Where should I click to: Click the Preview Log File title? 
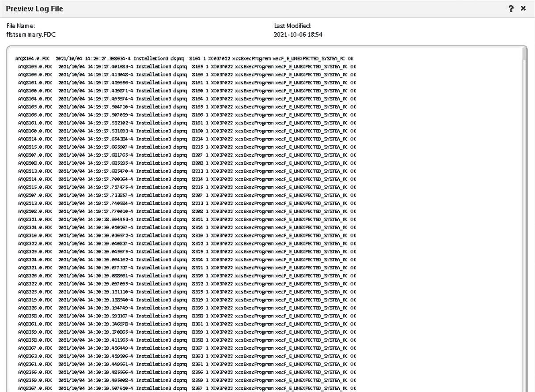pos(34,8)
